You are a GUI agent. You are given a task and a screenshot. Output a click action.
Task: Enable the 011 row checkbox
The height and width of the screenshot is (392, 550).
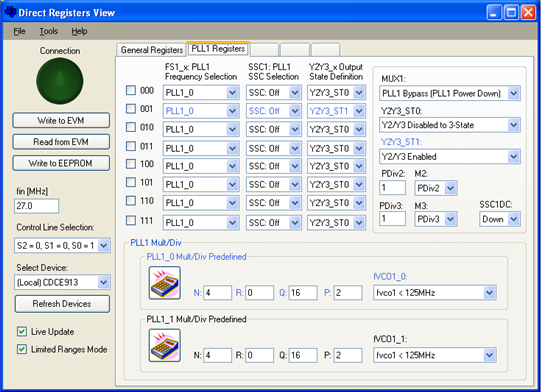click(131, 146)
